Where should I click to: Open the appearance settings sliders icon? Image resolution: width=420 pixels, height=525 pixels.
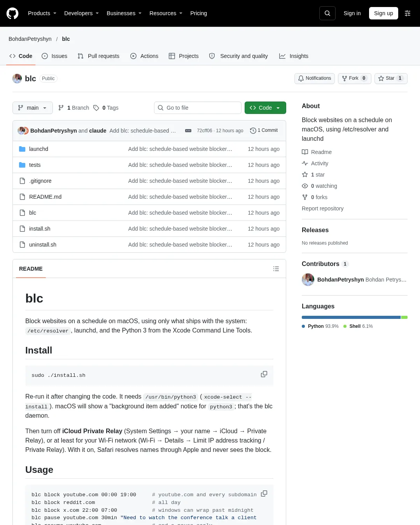point(408,13)
